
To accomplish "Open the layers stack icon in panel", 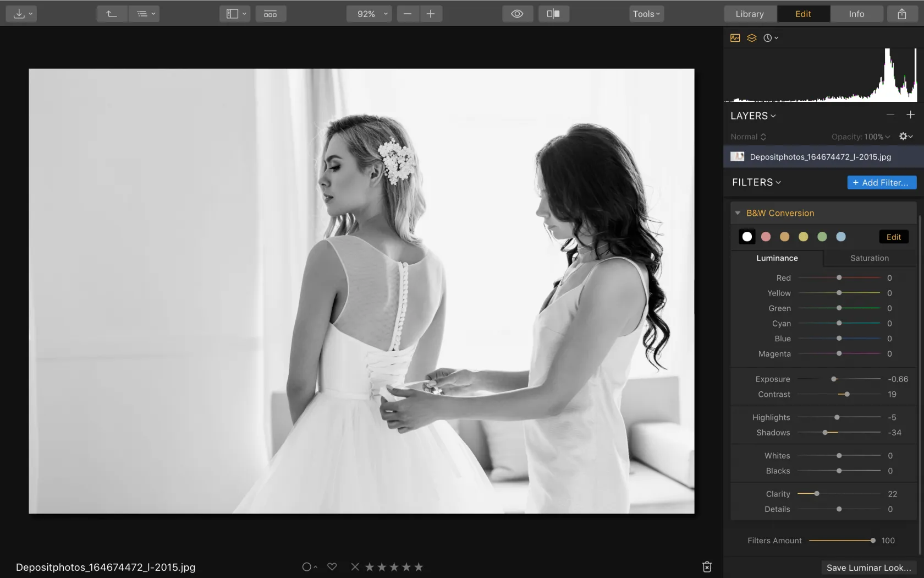I will [751, 38].
